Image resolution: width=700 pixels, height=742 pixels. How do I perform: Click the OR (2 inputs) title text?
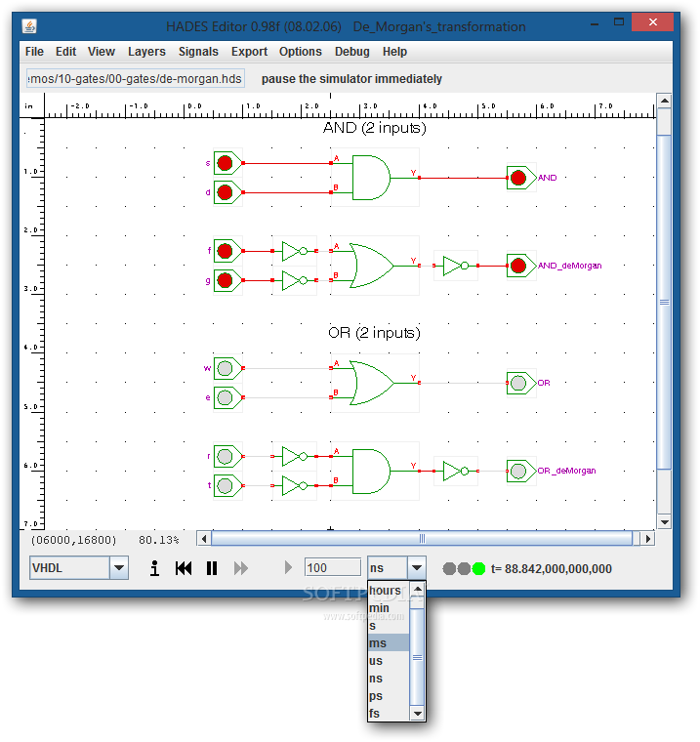coord(374,333)
